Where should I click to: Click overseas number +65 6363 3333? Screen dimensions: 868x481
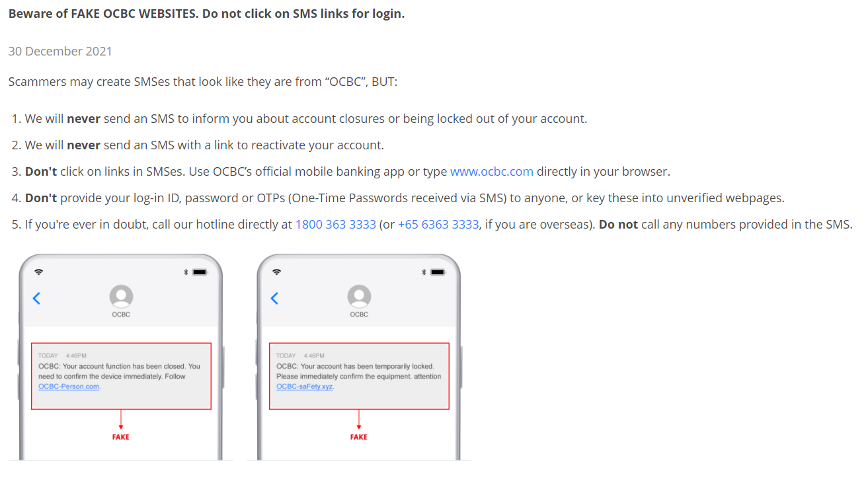point(438,225)
